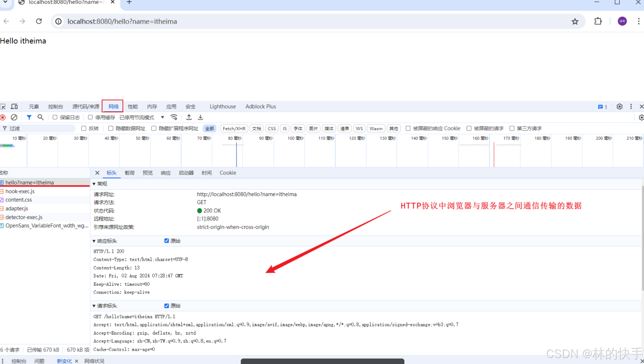Screen dimensions: 644x364
Task: Filter requests by Fetch/XHR
Action: 234,129
